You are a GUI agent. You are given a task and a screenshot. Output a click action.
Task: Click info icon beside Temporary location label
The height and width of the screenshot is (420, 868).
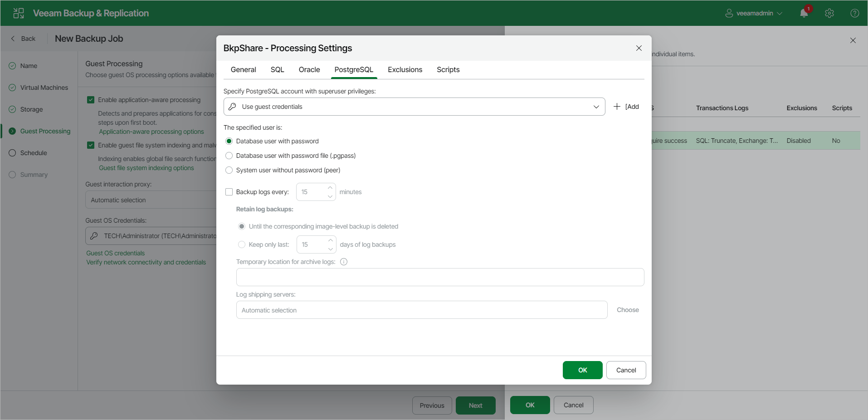click(x=344, y=262)
